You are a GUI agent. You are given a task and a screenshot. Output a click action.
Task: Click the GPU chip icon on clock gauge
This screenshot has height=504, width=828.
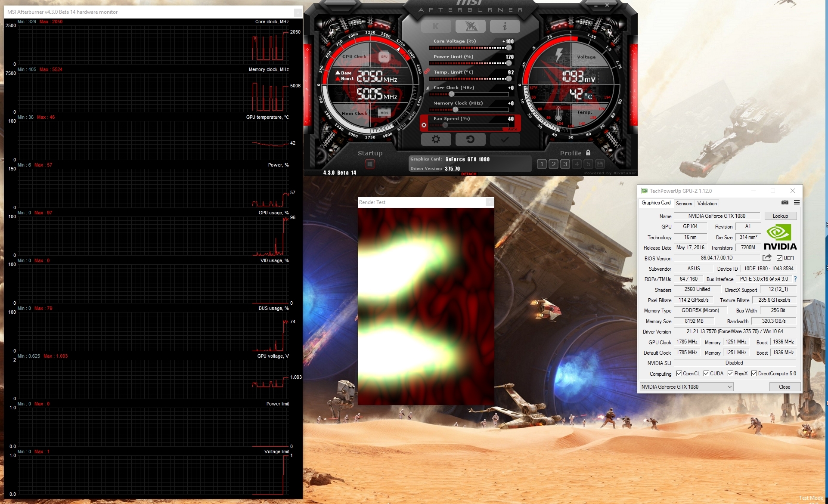pyautogui.click(x=384, y=56)
